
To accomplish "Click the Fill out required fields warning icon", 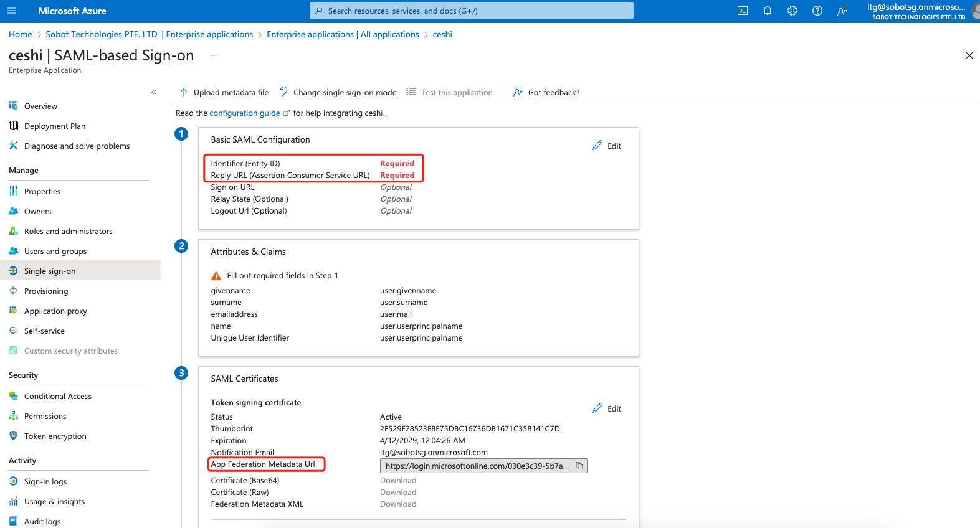I will [x=216, y=276].
